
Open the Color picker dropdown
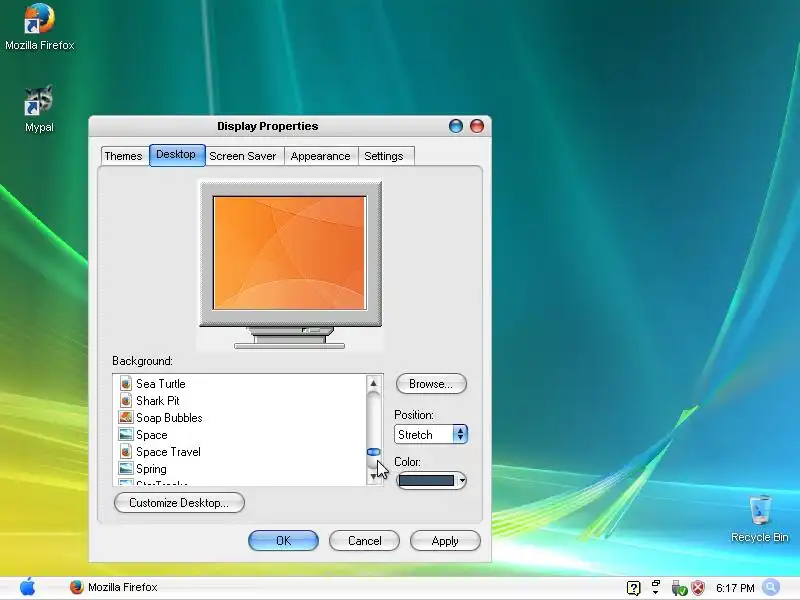432,481
